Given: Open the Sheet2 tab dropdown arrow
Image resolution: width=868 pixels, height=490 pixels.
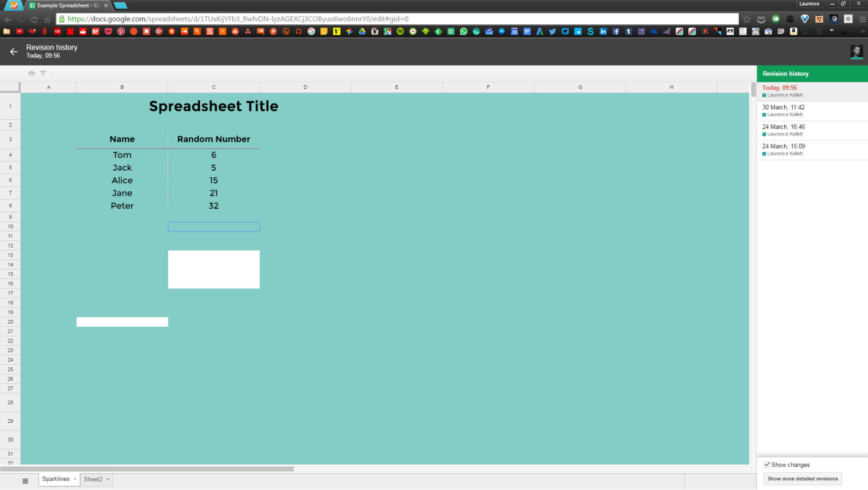Looking at the screenshot, I should coord(107,479).
